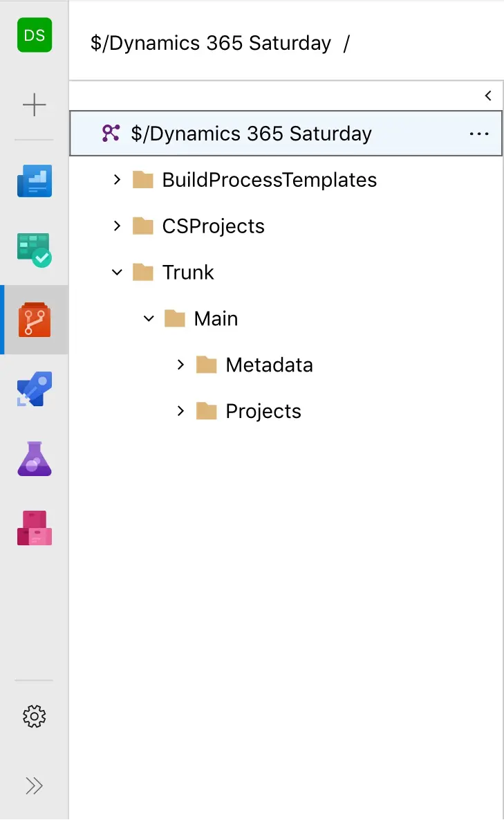Viewport: 504px width, 820px height.
Task: Expand the BuildProcessTemplates folder chevron
Action: [x=117, y=180]
